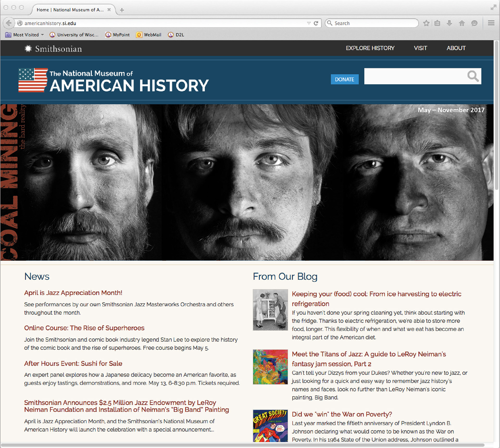Click the chat bubble icon in toolbar

(x=474, y=23)
